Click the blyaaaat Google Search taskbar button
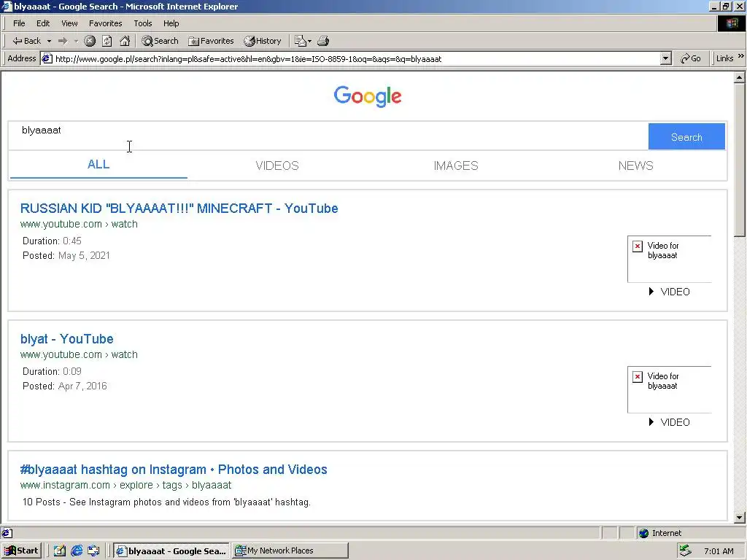The height and width of the screenshot is (560, 747). point(171,551)
